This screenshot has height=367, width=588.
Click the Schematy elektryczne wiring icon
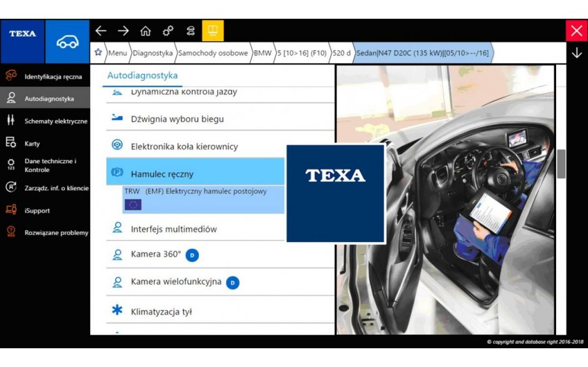(x=11, y=120)
